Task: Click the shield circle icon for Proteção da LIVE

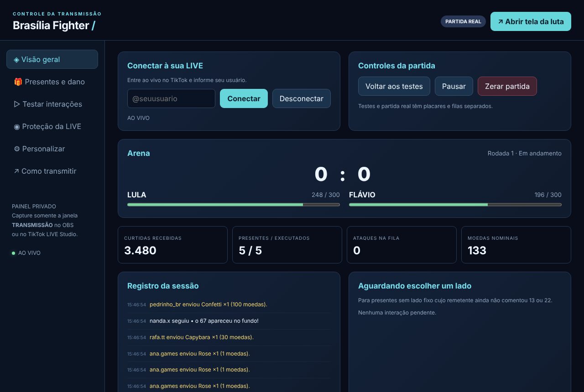Action: coord(17,126)
